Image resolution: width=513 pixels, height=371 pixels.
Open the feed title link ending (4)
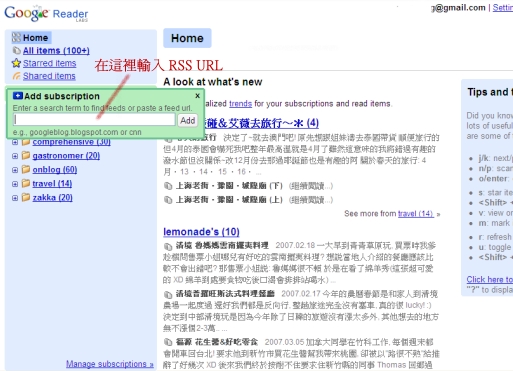(261, 123)
